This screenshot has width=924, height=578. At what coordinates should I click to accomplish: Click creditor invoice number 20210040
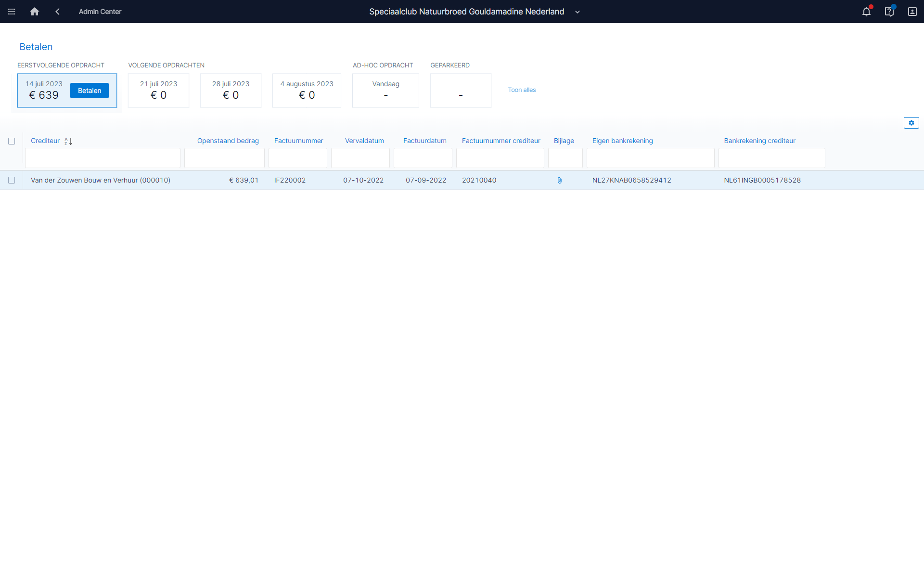479,180
